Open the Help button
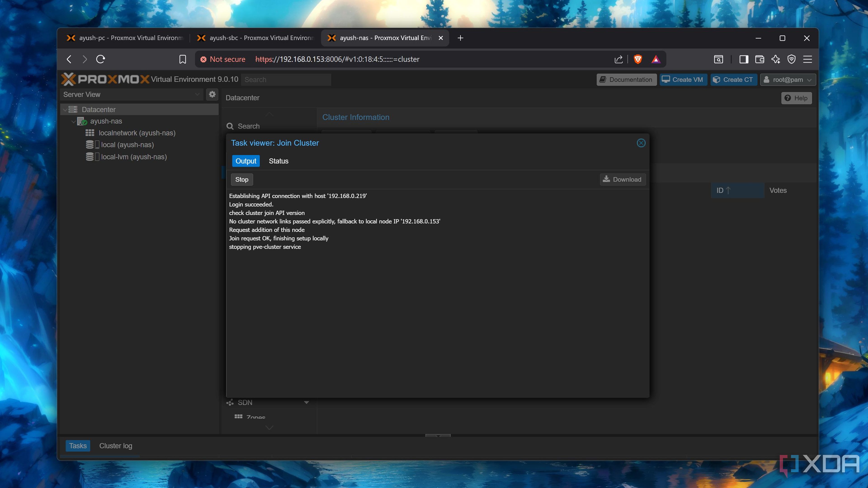This screenshot has width=868, height=488. tap(796, 98)
